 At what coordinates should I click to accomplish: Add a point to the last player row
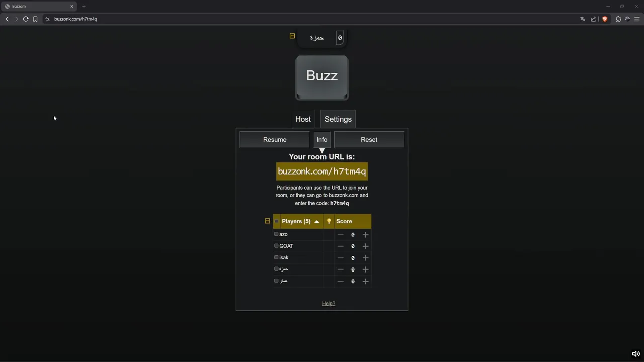(x=366, y=281)
